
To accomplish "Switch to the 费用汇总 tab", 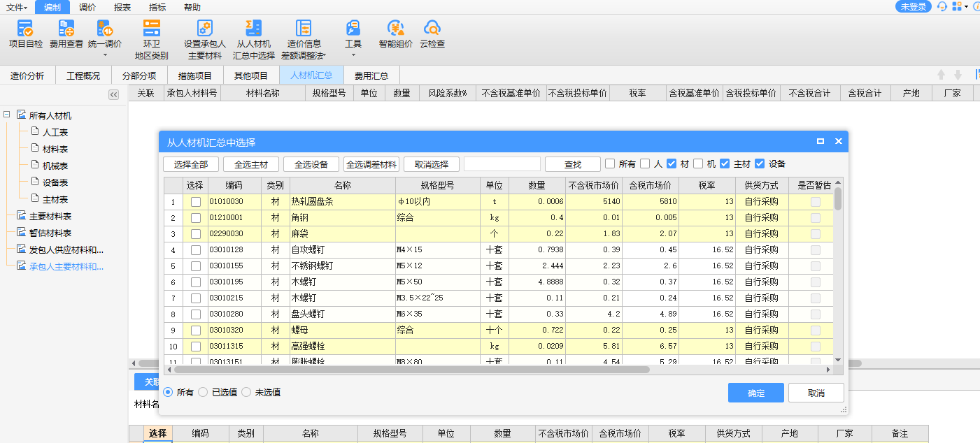I will [371, 75].
